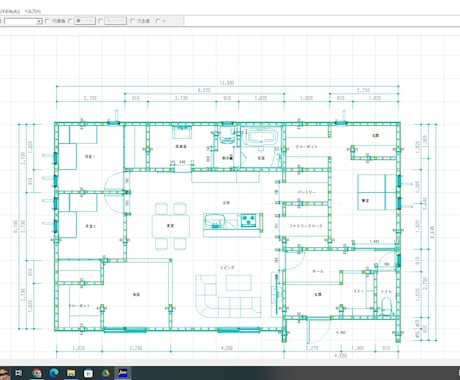Viewport: 460px width, 380px height.
Task: Open Google Drive from the taskbar
Action: pyautogui.click(x=106, y=373)
